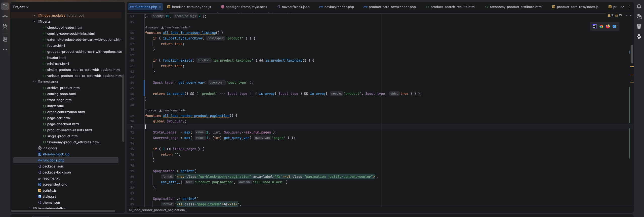
Task: Jump to next highlighted problem
Action: [x=631, y=15]
